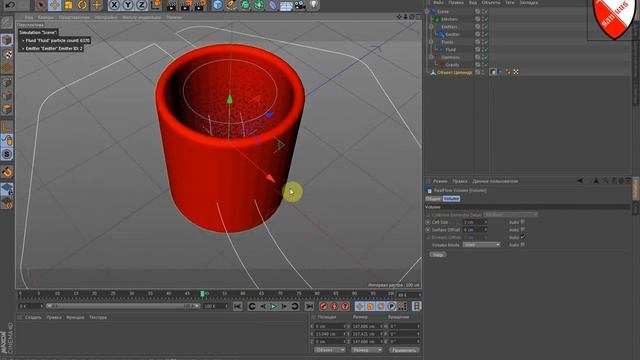Toggle the X axis lock
The height and width of the screenshot is (360, 640).
click(x=114, y=5)
